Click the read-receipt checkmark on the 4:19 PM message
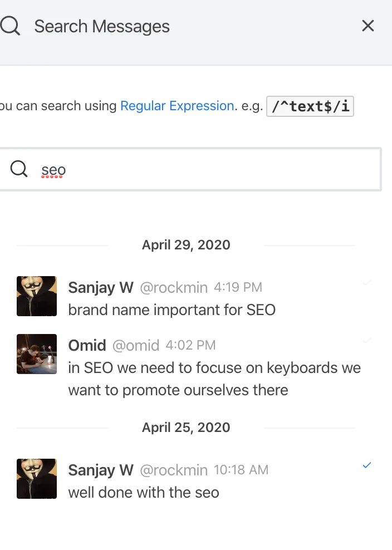This screenshot has height=550, width=392. pos(367,283)
